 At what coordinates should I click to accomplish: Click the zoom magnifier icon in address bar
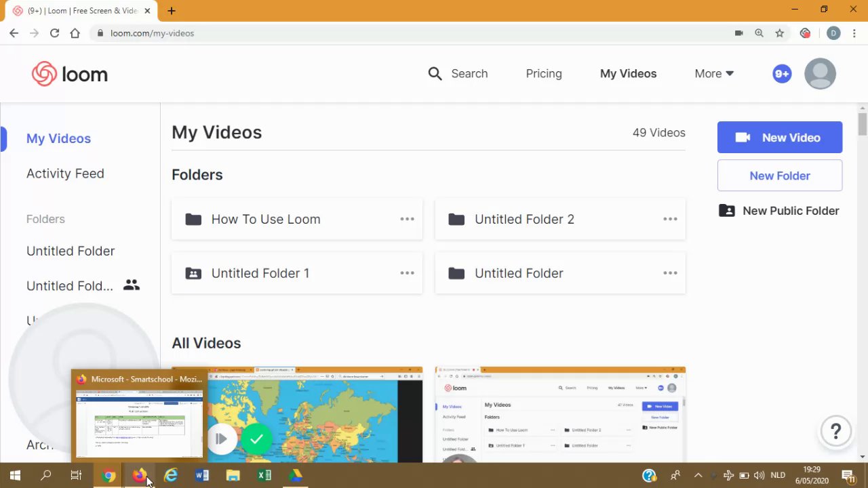pos(759,33)
